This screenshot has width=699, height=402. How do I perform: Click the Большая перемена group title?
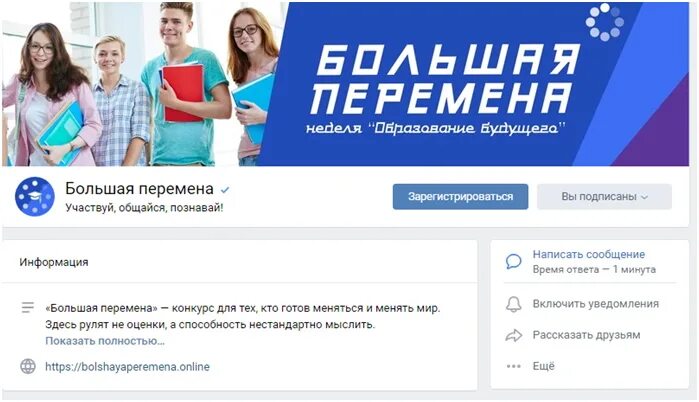click(x=140, y=189)
